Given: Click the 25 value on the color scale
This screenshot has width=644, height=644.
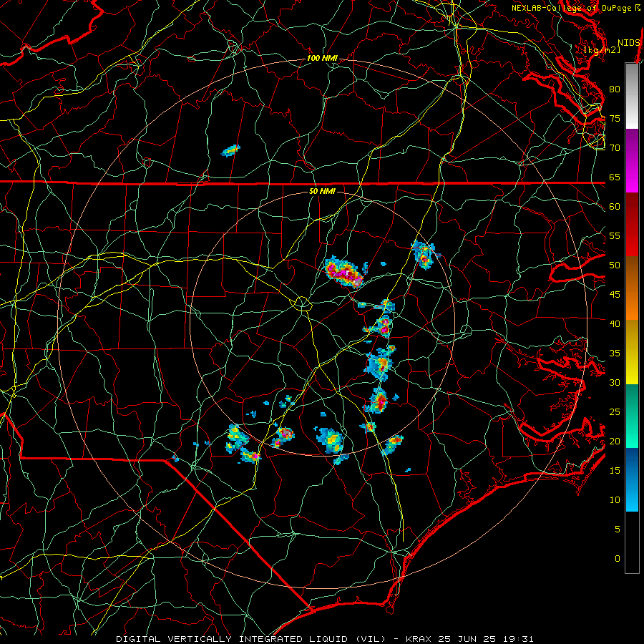Looking at the screenshot, I should click(615, 411).
